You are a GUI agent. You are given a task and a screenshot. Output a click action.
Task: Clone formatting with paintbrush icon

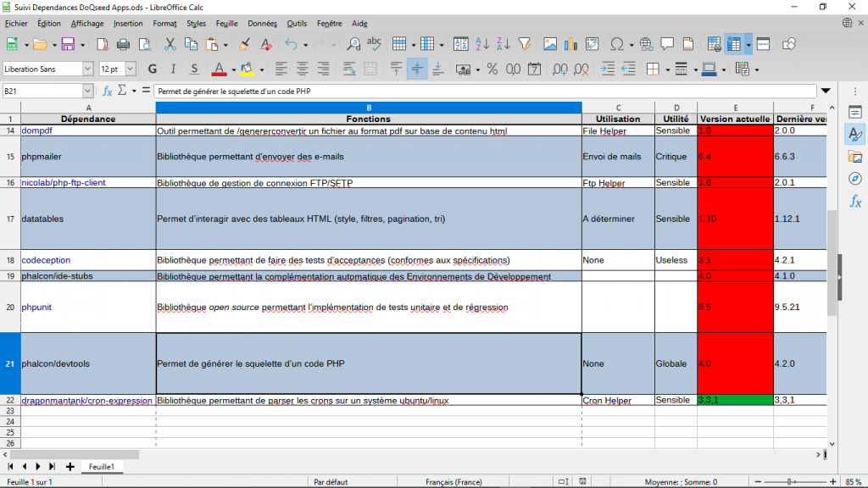(244, 44)
